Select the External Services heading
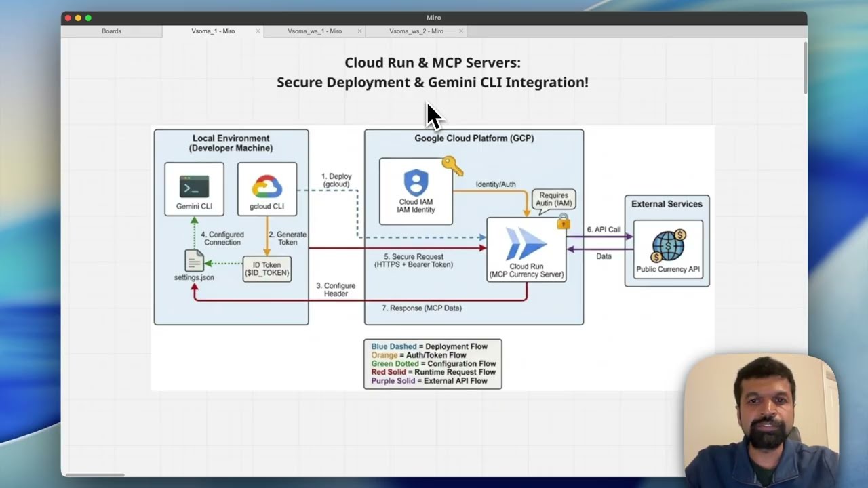Screen dimensions: 868x488 (667, 204)
